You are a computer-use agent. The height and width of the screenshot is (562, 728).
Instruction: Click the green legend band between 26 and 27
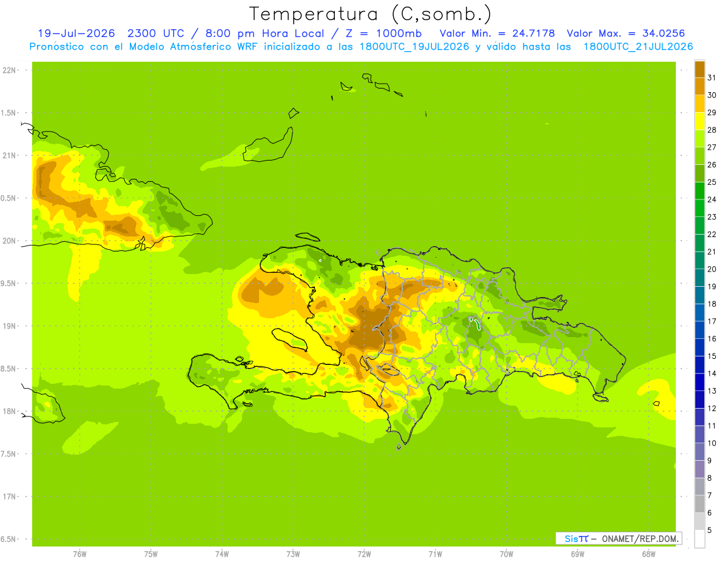pyautogui.click(x=699, y=156)
